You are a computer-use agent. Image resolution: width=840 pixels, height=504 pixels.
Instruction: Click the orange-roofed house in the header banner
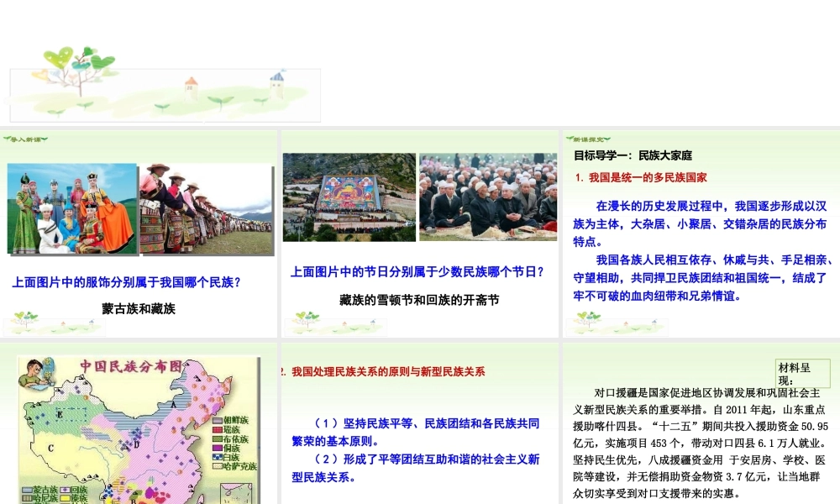pos(192,85)
